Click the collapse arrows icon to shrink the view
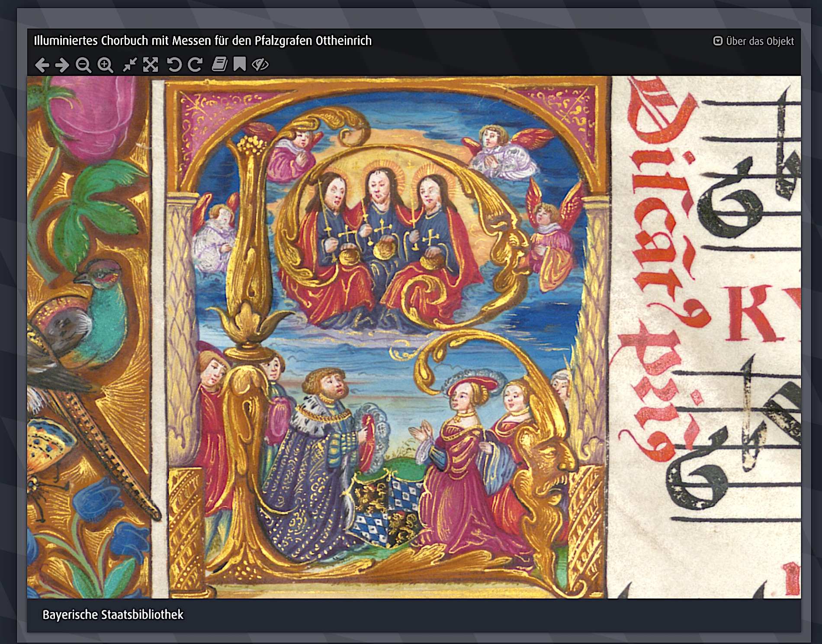This screenshot has height=644, width=822. coord(129,64)
